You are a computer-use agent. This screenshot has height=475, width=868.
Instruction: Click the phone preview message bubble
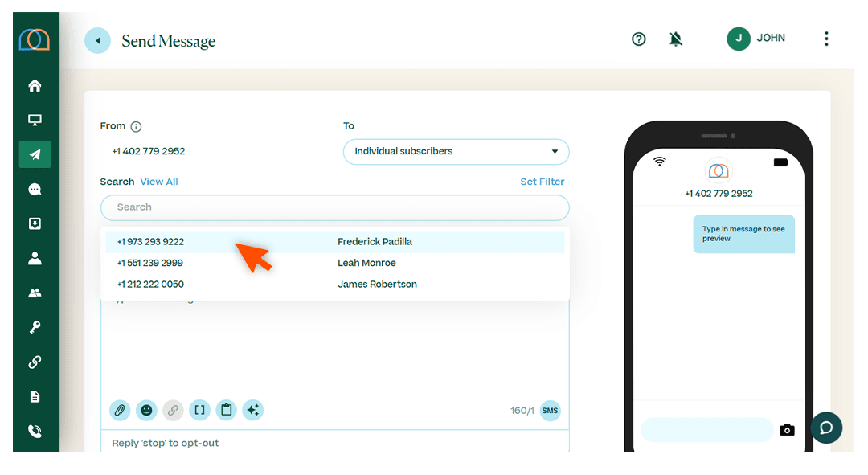743,234
